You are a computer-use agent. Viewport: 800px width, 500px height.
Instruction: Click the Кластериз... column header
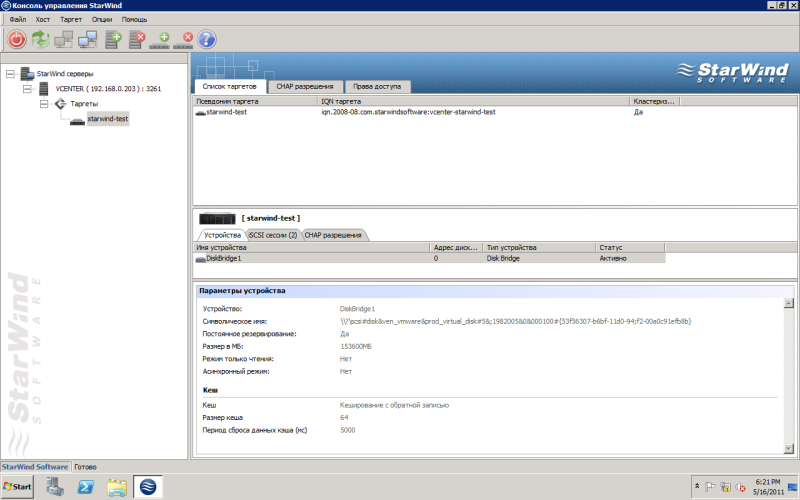[x=655, y=101]
